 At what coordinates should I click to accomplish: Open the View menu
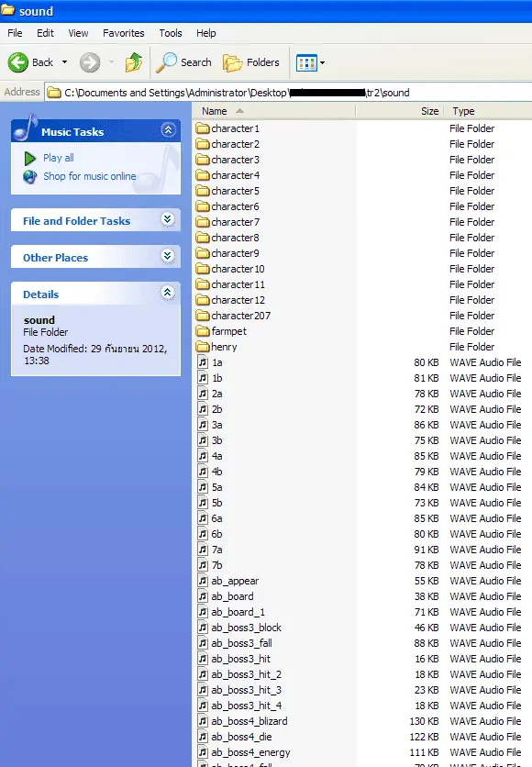tap(78, 33)
